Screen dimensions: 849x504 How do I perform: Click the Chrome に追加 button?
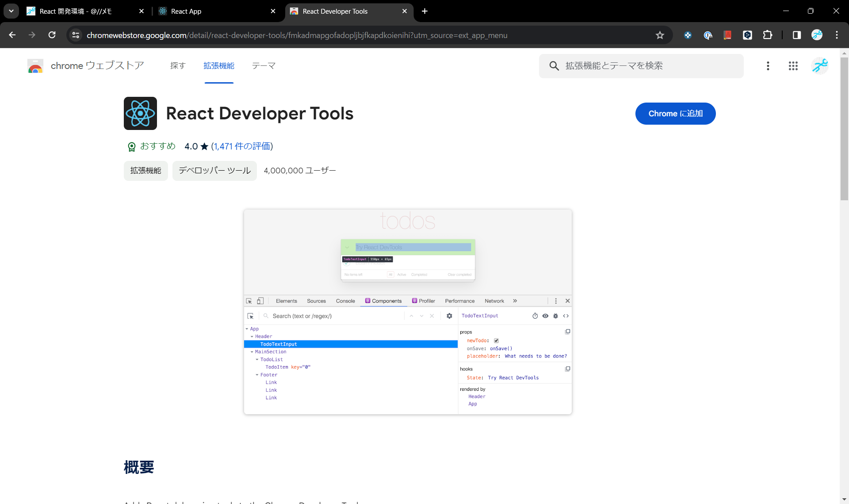coord(675,113)
